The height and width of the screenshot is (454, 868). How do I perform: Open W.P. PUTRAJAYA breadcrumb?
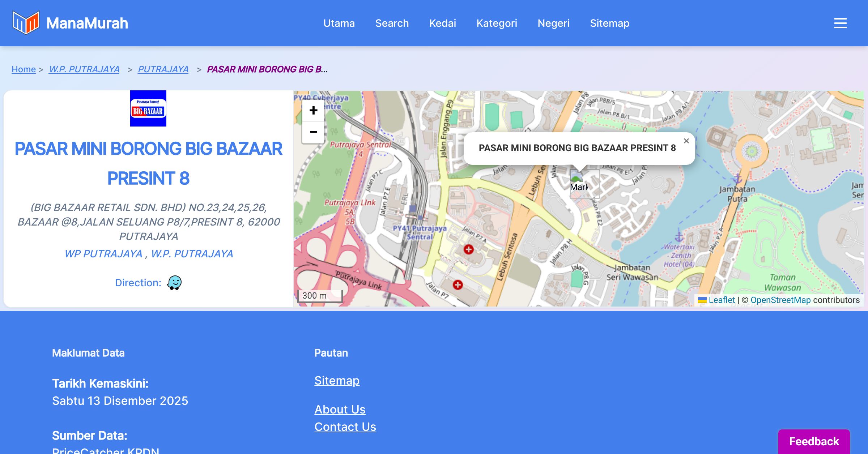point(84,69)
